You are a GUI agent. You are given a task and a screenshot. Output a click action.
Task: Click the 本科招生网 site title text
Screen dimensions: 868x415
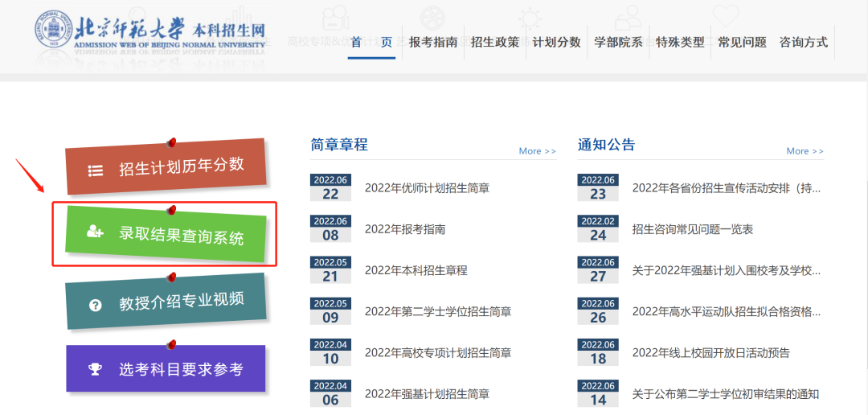[228, 29]
